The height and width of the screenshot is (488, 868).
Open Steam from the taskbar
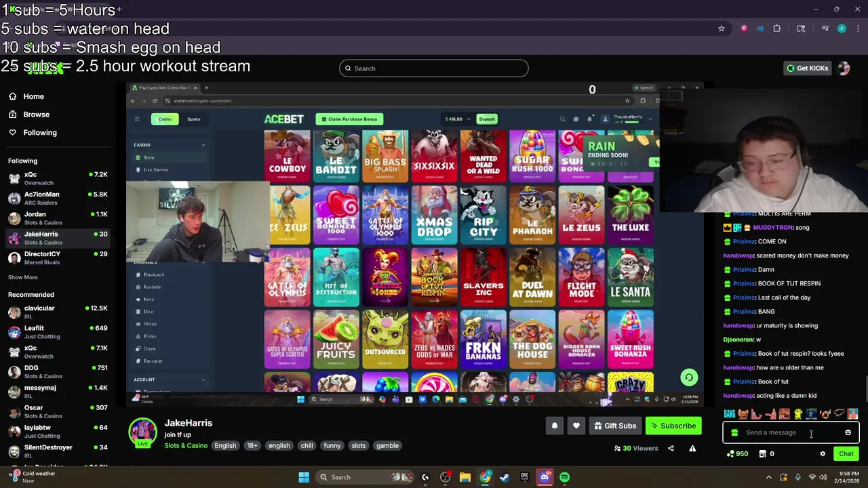click(x=505, y=477)
